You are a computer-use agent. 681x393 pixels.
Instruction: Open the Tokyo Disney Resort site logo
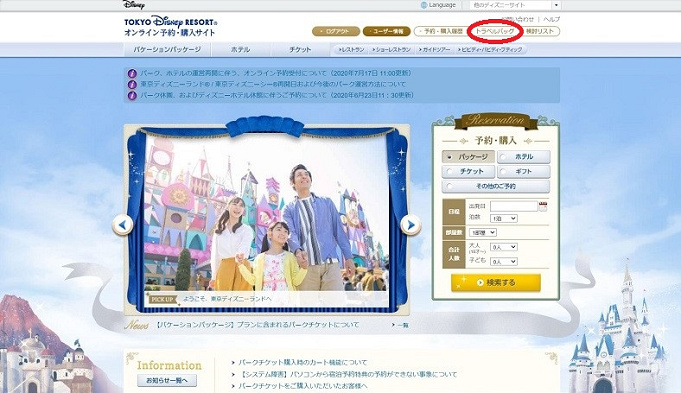pos(170,27)
